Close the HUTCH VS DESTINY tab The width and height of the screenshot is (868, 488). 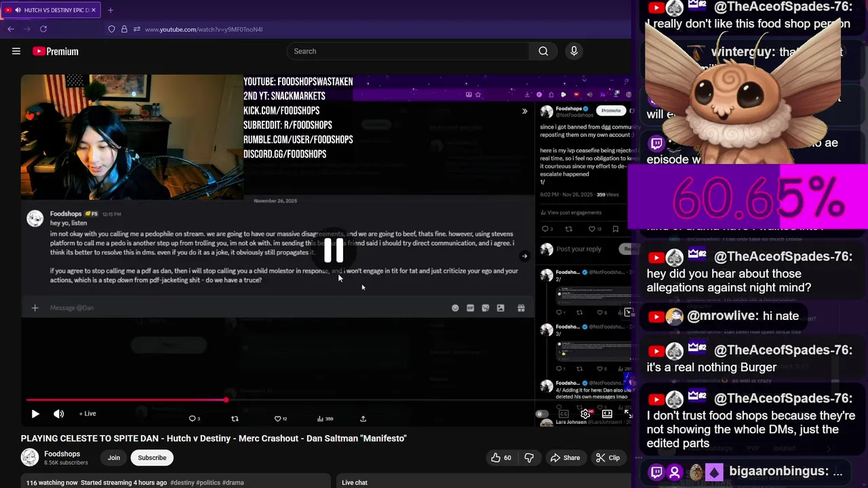[x=94, y=10]
